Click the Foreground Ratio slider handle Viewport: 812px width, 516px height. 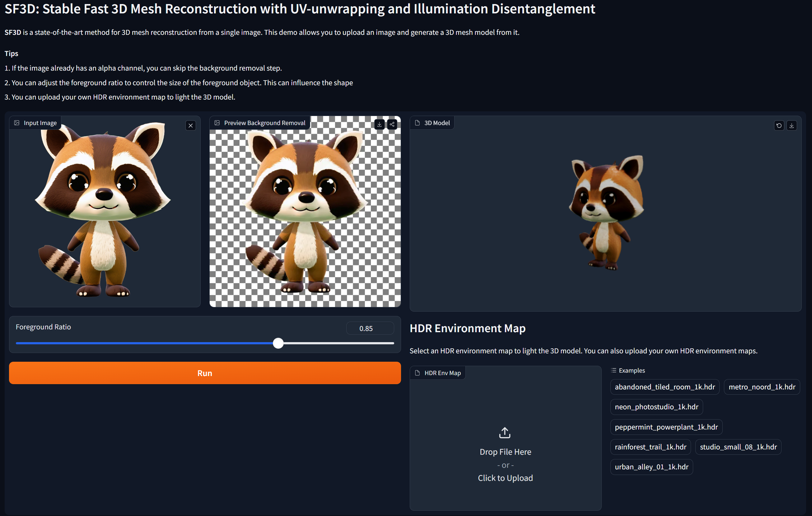coord(278,343)
